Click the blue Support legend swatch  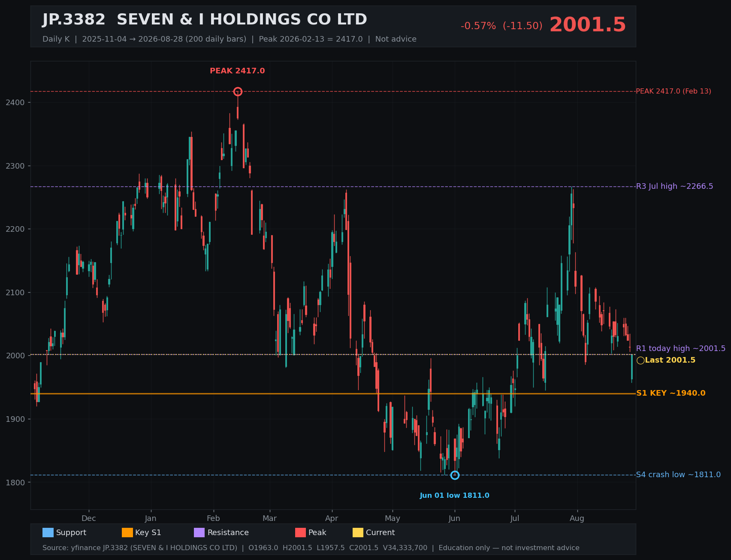[x=48, y=533]
